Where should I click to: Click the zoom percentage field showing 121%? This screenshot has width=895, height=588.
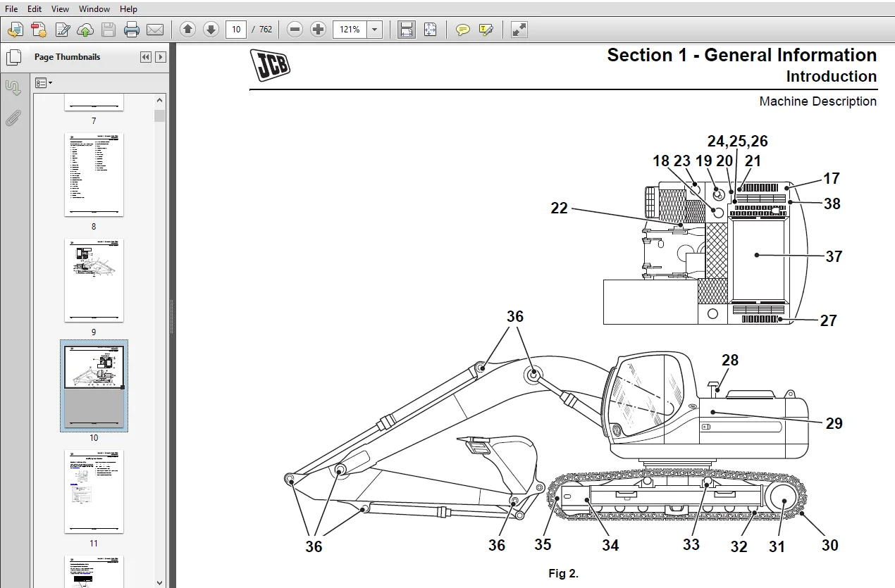(x=350, y=30)
